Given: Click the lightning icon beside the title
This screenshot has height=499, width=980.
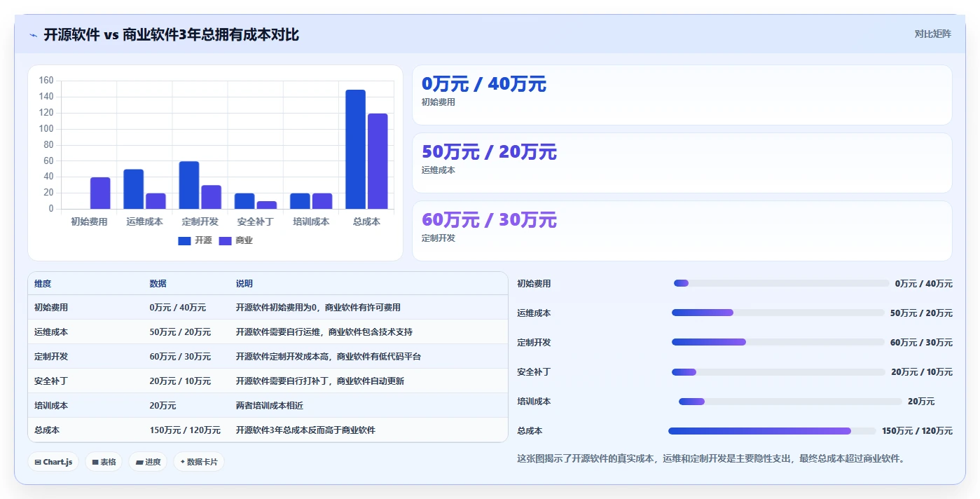Looking at the screenshot, I should pyautogui.click(x=34, y=35).
